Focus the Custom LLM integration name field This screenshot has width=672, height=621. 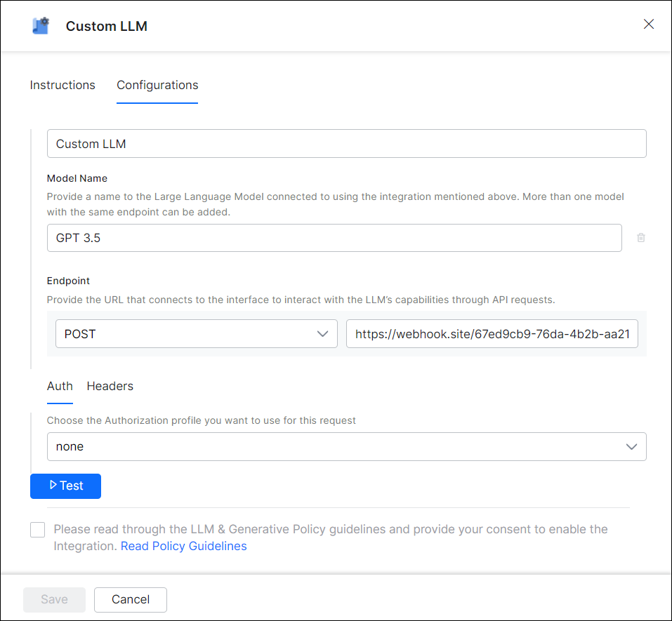point(346,143)
